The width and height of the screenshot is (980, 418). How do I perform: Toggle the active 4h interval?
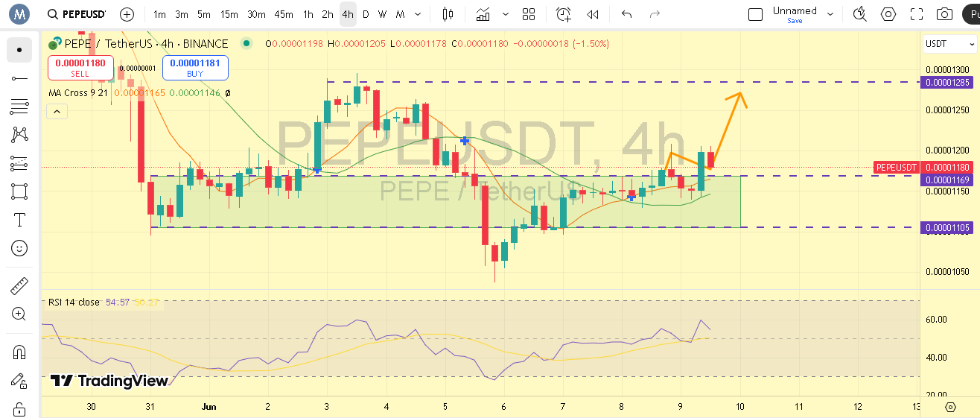[348, 14]
